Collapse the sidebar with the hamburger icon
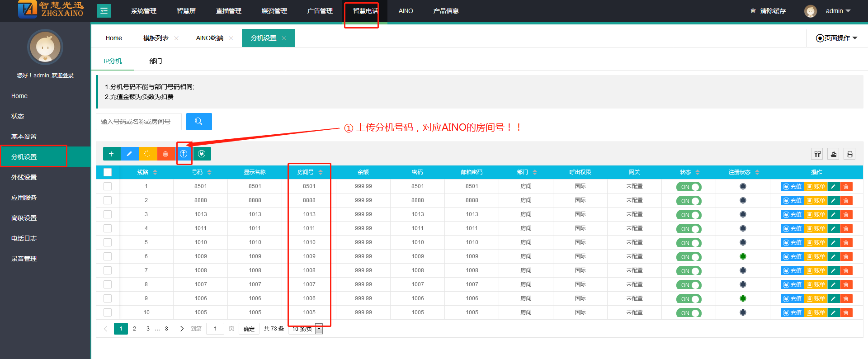This screenshot has height=359, width=868. click(104, 11)
